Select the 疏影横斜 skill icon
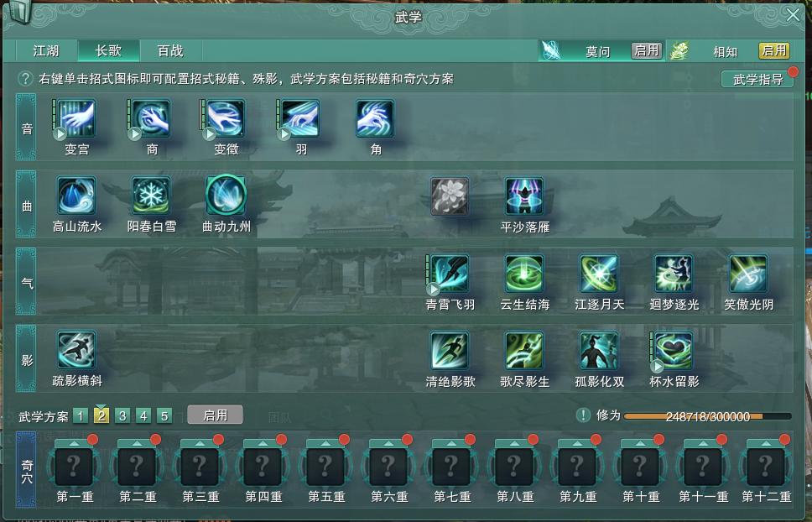 tap(76, 351)
